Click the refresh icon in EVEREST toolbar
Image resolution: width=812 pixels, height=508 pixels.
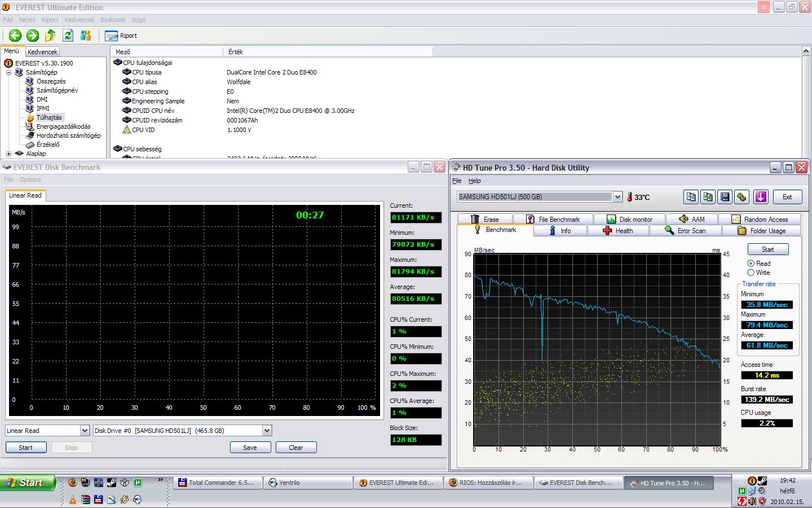click(68, 36)
